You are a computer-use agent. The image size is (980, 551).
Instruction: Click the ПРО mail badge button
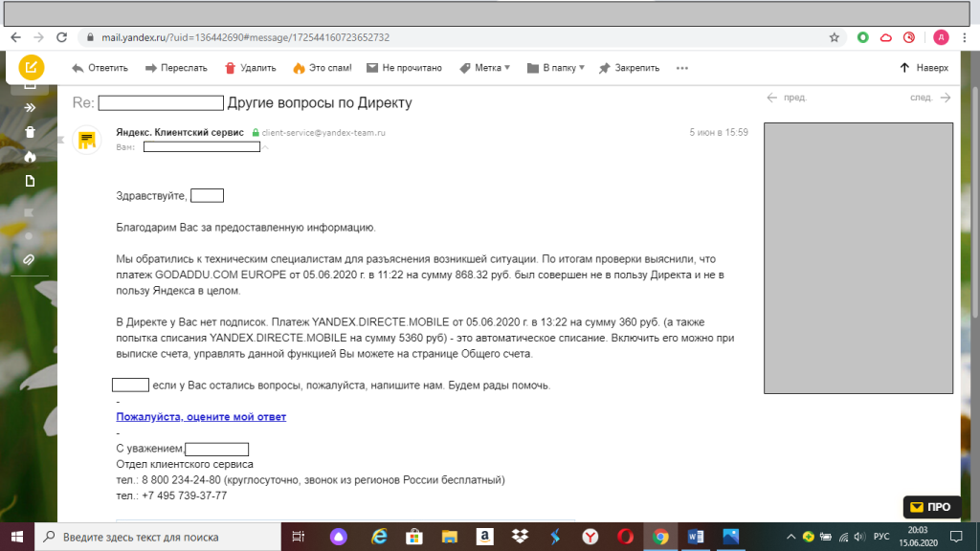[932, 507]
